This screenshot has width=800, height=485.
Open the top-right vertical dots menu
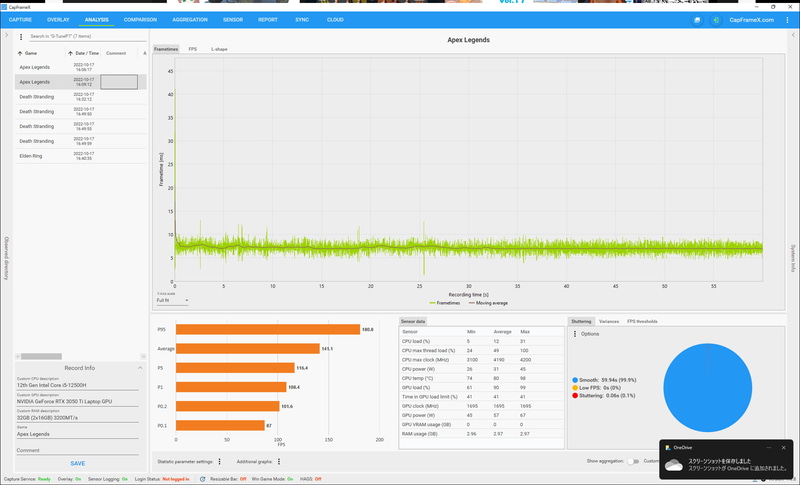(x=787, y=20)
